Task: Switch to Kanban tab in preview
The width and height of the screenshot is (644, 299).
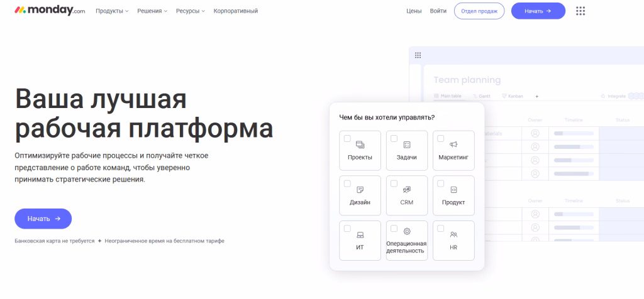Action: click(513, 96)
